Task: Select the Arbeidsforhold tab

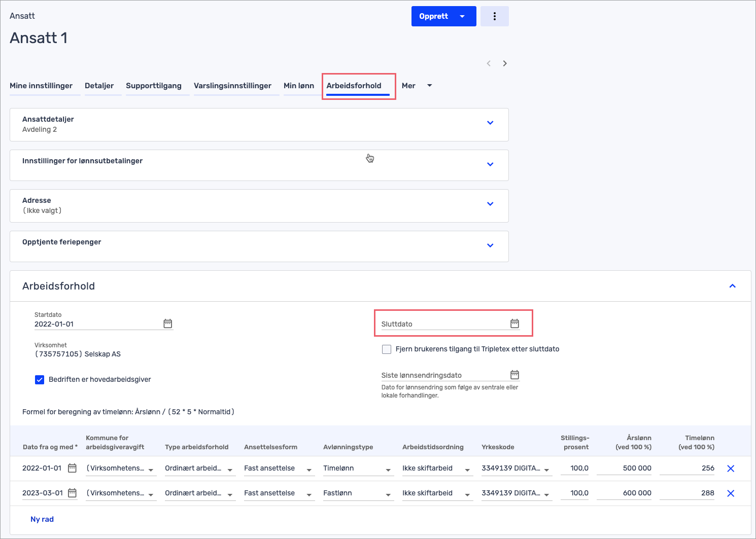Action: (x=354, y=86)
